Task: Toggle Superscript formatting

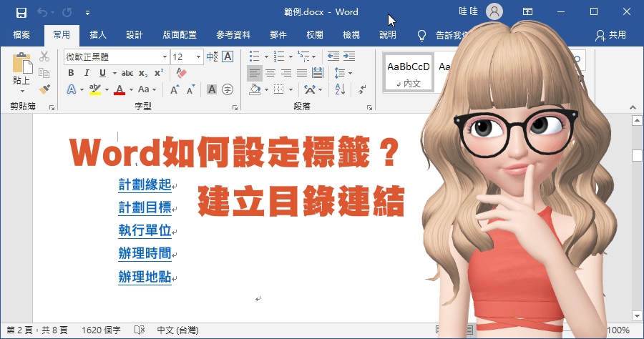Action: [159, 73]
